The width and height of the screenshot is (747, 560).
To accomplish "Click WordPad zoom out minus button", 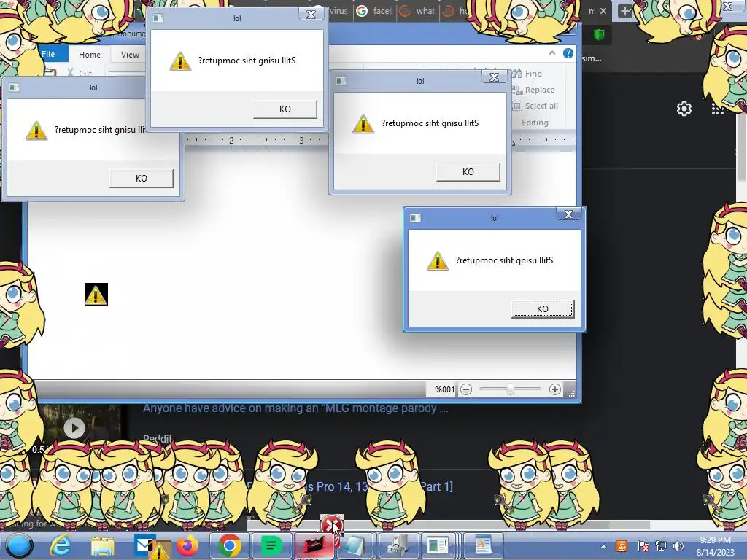I will (466, 389).
